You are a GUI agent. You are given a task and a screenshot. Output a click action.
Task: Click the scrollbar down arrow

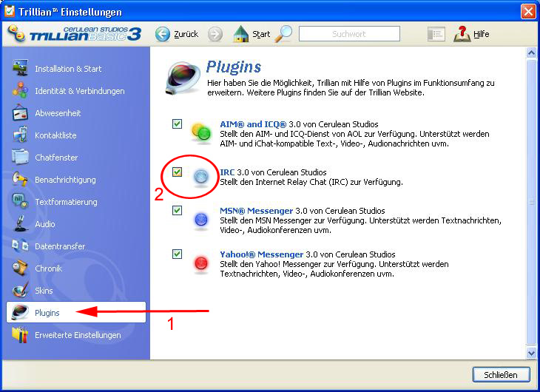(x=531, y=353)
